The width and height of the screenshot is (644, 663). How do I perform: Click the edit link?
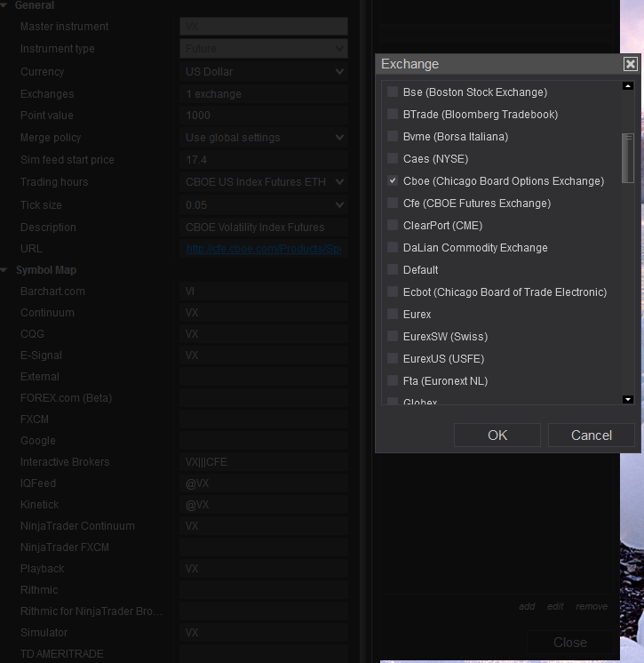(x=555, y=606)
